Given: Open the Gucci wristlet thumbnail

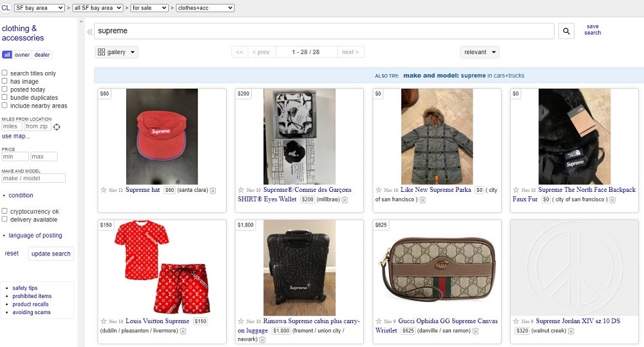Looking at the screenshot, I should [437, 268].
